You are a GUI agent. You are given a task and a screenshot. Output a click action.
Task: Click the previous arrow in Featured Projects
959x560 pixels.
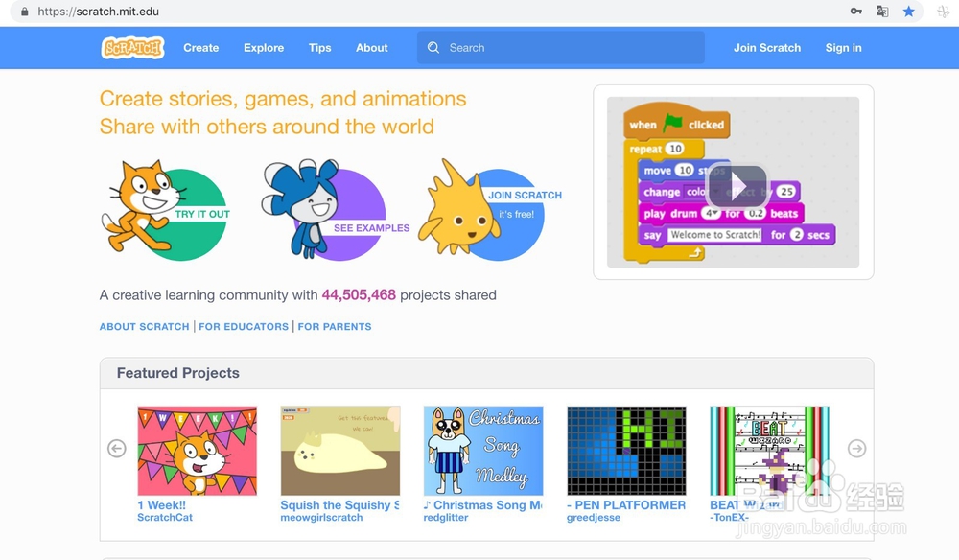pyautogui.click(x=117, y=449)
